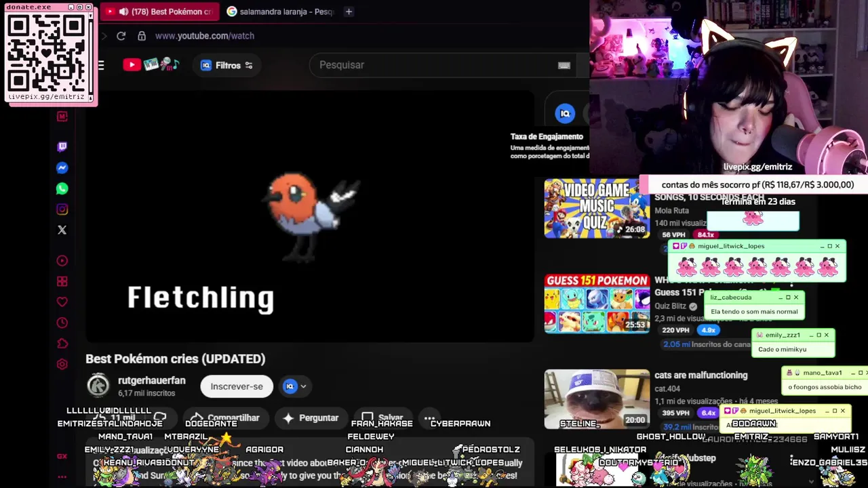Click the 84.1x multiplier badge

(705, 235)
